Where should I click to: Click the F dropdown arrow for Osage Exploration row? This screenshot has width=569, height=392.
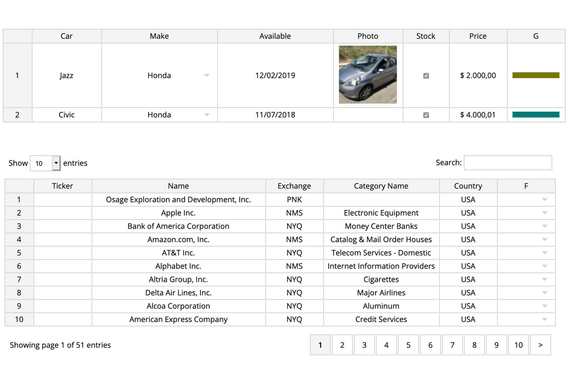click(x=544, y=200)
